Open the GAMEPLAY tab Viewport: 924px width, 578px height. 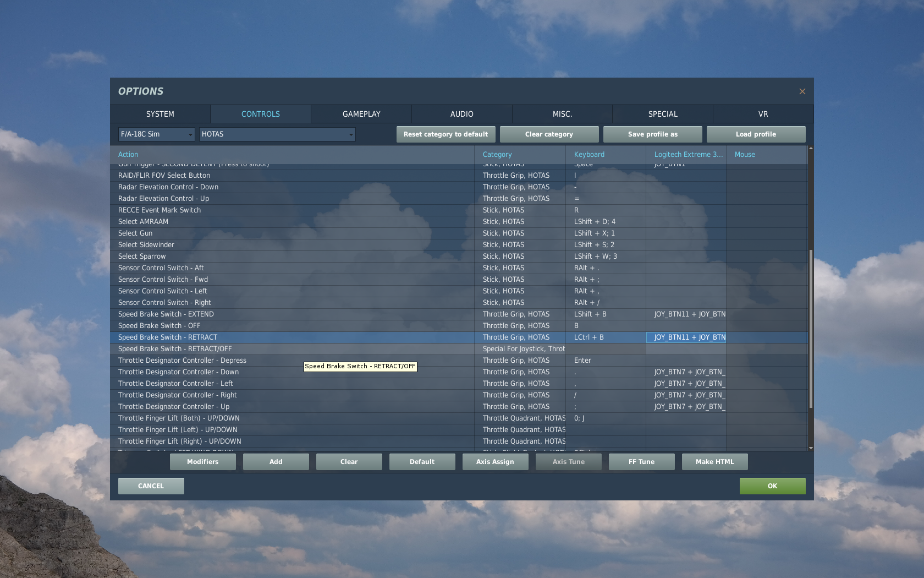361,114
